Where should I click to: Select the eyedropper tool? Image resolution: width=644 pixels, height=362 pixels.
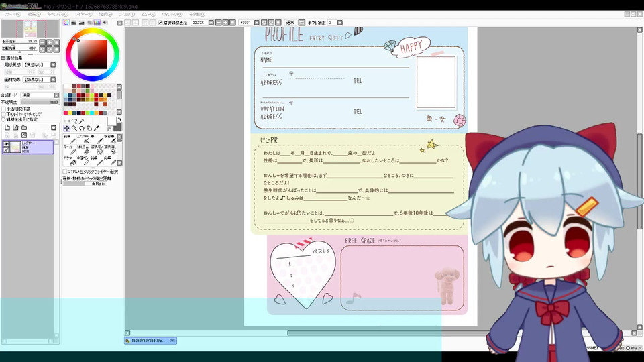(x=97, y=129)
